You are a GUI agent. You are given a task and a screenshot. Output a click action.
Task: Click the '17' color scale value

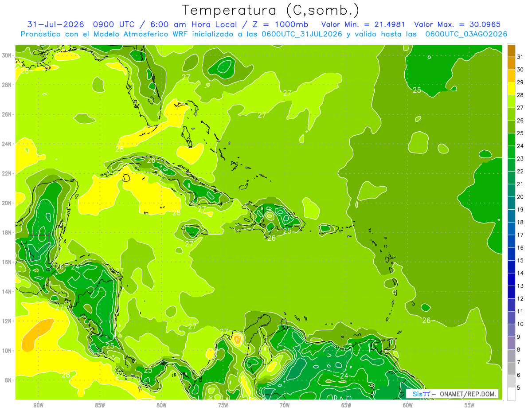point(520,235)
